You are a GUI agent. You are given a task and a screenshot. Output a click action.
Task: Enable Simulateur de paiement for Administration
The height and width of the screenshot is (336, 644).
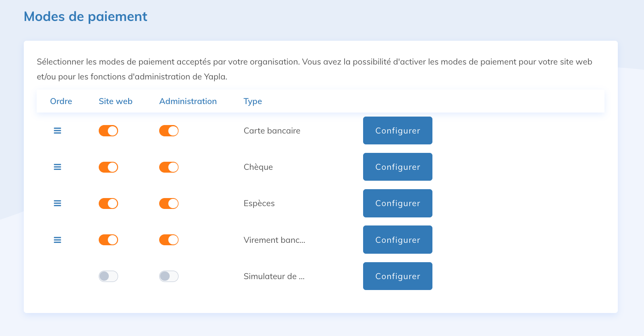[169, 276]
